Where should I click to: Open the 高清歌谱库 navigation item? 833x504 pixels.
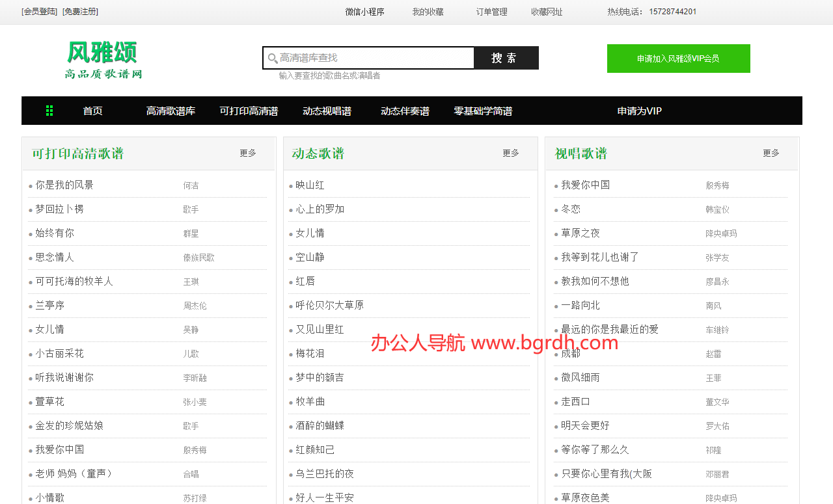[x=171, y=111]
